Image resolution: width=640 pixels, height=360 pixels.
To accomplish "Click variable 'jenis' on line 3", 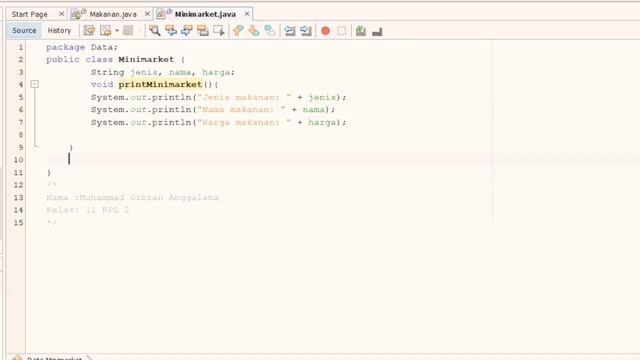I will [x=144, y=72].
